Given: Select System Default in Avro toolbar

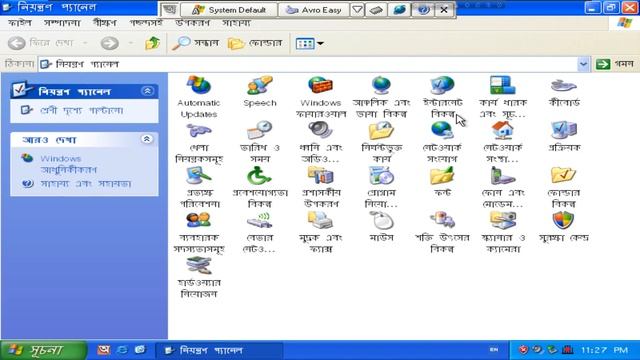Looking at the screenshot, I should 229,10.
